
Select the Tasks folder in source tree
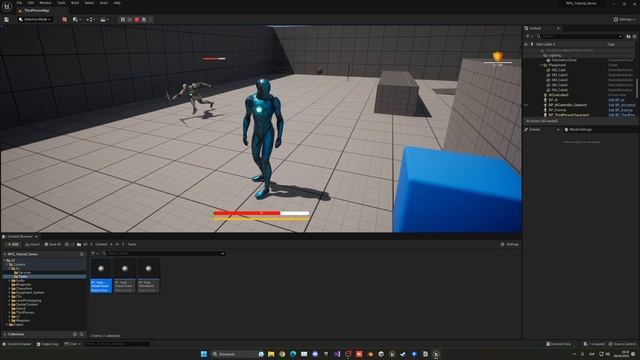pyautogui.click(x=23, y=276)
